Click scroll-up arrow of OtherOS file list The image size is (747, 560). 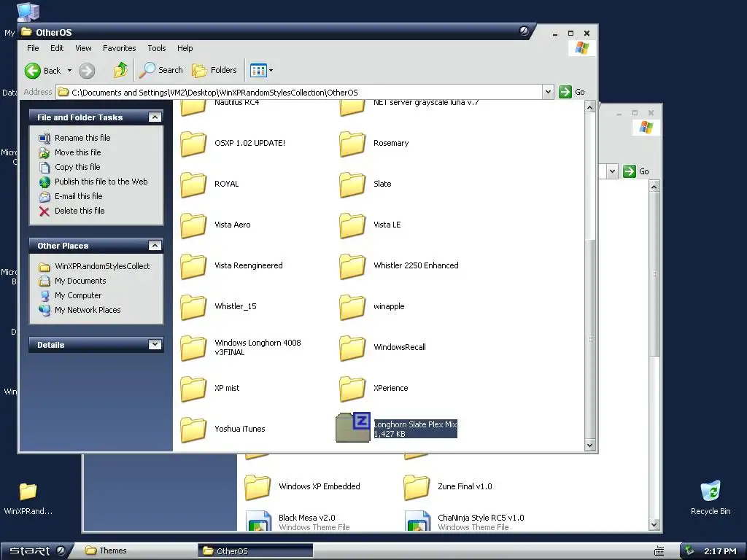tap(589, 106)
